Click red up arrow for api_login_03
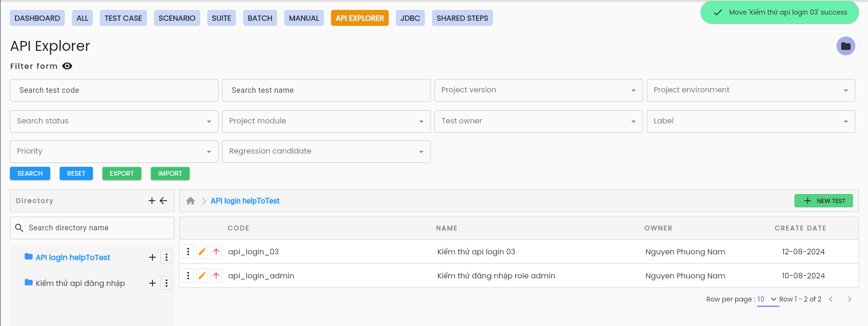The width and height of the screenshot is (868, 326). (216, 252)
